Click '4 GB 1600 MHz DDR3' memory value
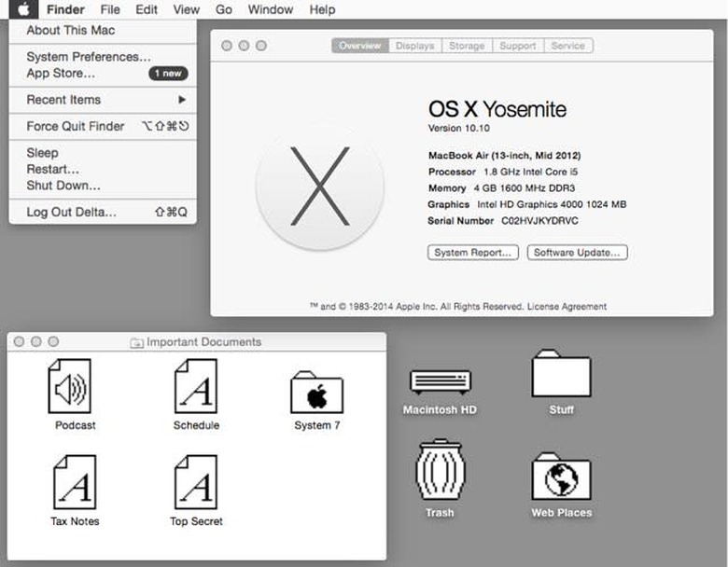The width and height of the screenshot is (728, 567). point(525,188)
